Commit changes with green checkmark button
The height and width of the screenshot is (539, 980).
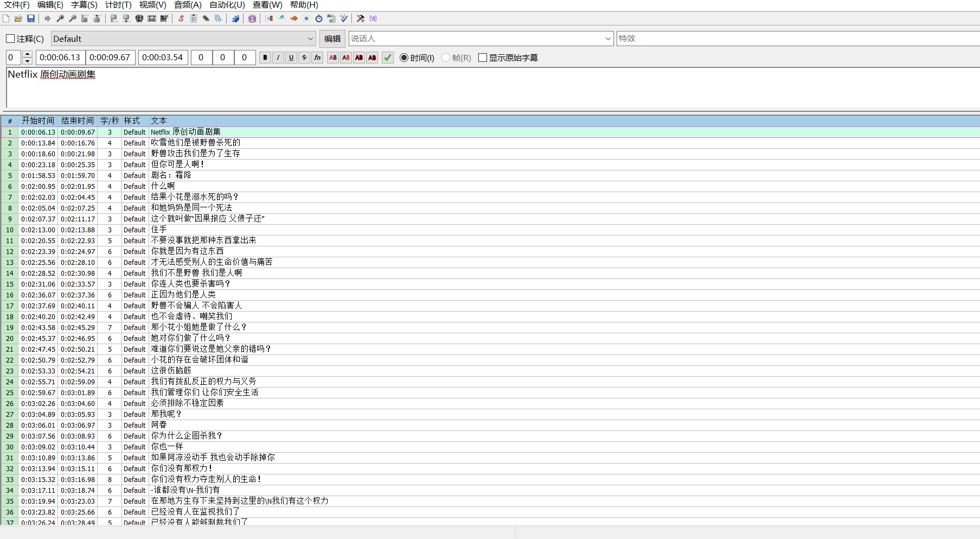pos(388,58)
